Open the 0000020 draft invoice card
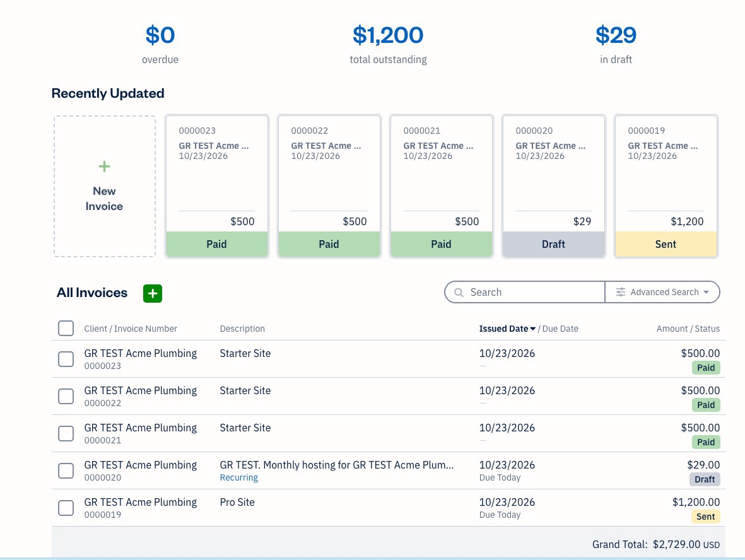Viewport: 745px width, 560px height. point(553,186)
